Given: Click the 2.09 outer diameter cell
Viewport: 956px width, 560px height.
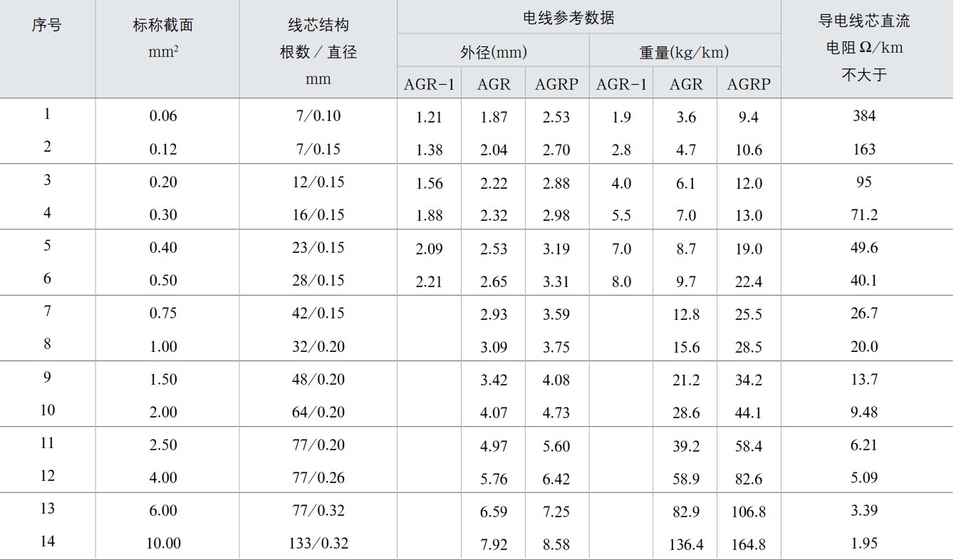Looking at the screenshot, I should click(x=429, y=249).
